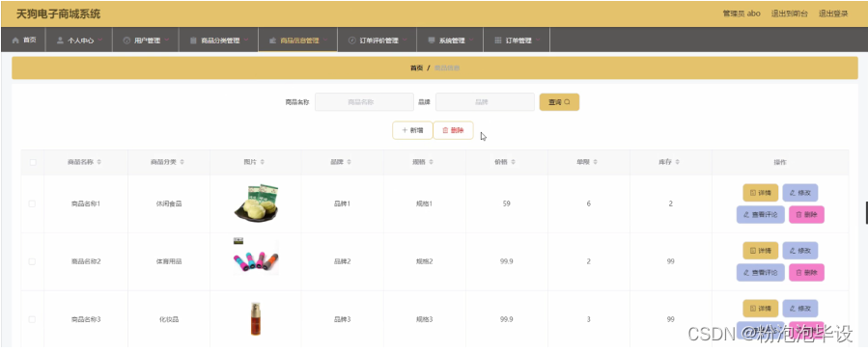Screen dimensions: 868x352
Task: Focus the 商品名称 search field
Action: [364, 102]
